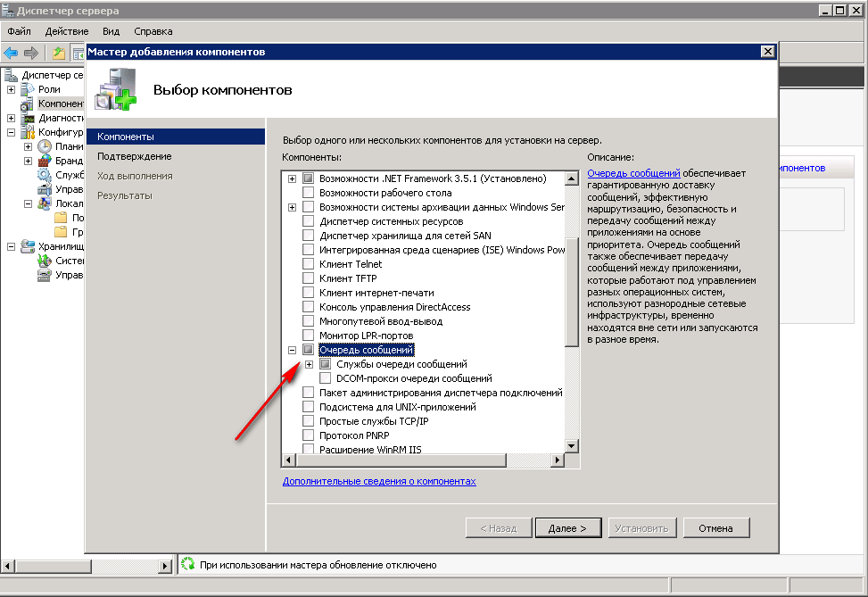This screenshot has width=868, height=597.
Task: Click the Конфигурация tools icon in tree
Action: point(28,132)
